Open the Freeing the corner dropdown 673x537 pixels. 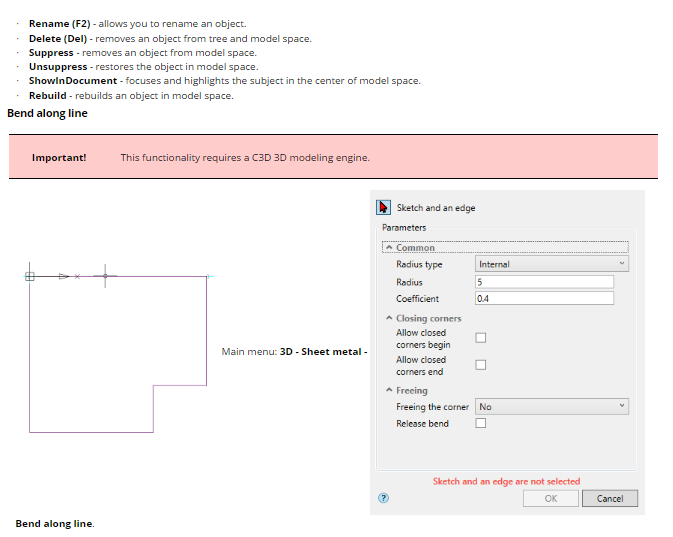tap(552, 407)
